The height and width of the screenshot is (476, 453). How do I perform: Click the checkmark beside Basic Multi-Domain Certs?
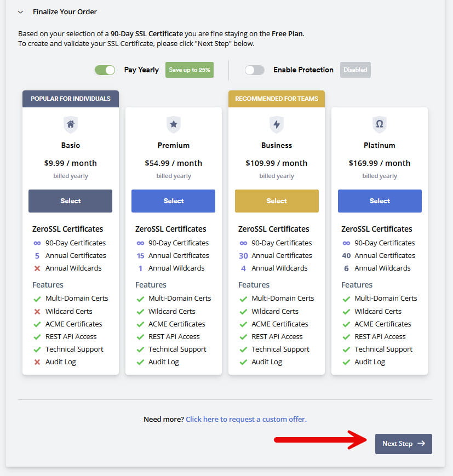pos(37,299)
